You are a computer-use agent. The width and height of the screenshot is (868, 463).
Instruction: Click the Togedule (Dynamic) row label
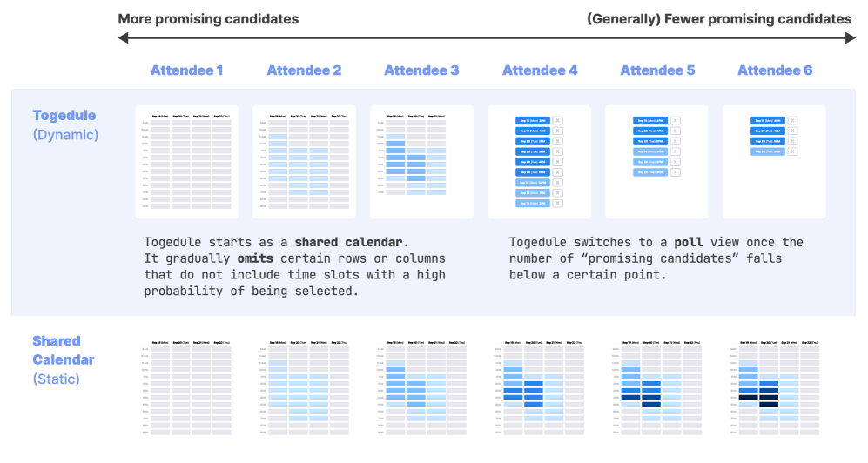pyautogui.click(x=65, y=124)
